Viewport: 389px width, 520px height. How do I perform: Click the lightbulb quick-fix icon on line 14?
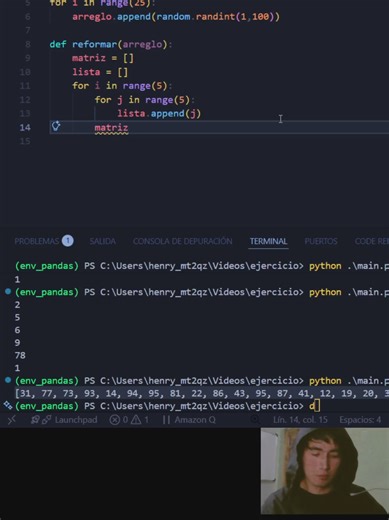(56, 126)
